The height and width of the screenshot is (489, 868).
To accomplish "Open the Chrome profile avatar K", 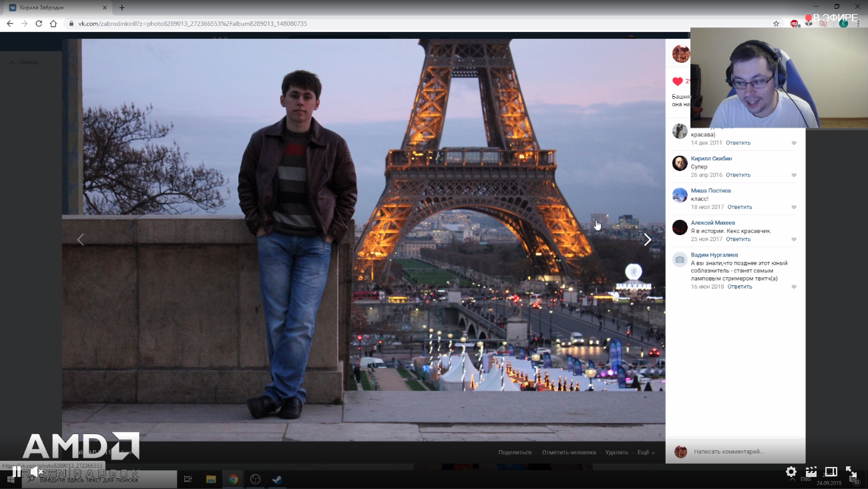I will pos(843,23).
